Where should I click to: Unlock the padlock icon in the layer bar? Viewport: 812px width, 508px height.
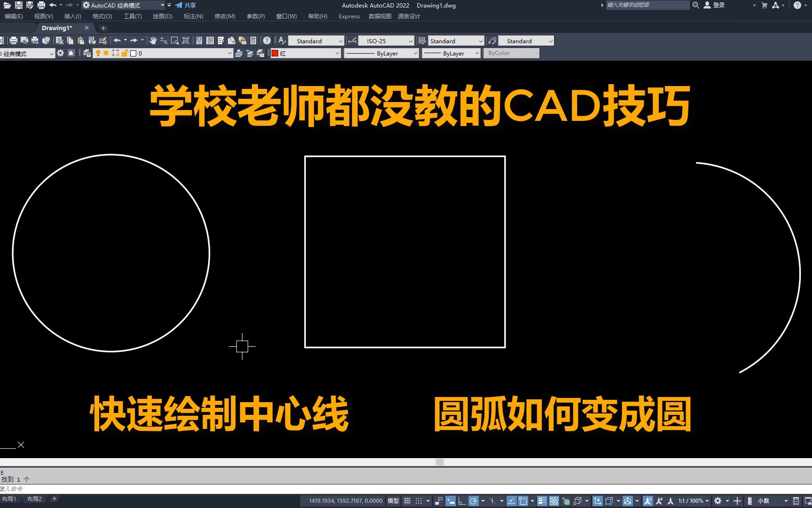click(x=124, y=53)
